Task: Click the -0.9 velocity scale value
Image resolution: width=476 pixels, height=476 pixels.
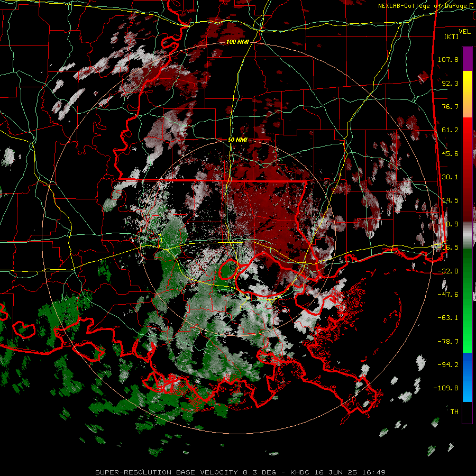Action: [x=450, y=224]
